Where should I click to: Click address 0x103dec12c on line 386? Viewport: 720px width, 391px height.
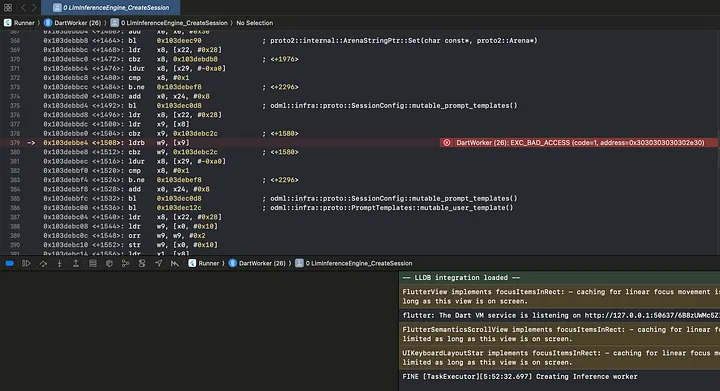tap(179, 208)
